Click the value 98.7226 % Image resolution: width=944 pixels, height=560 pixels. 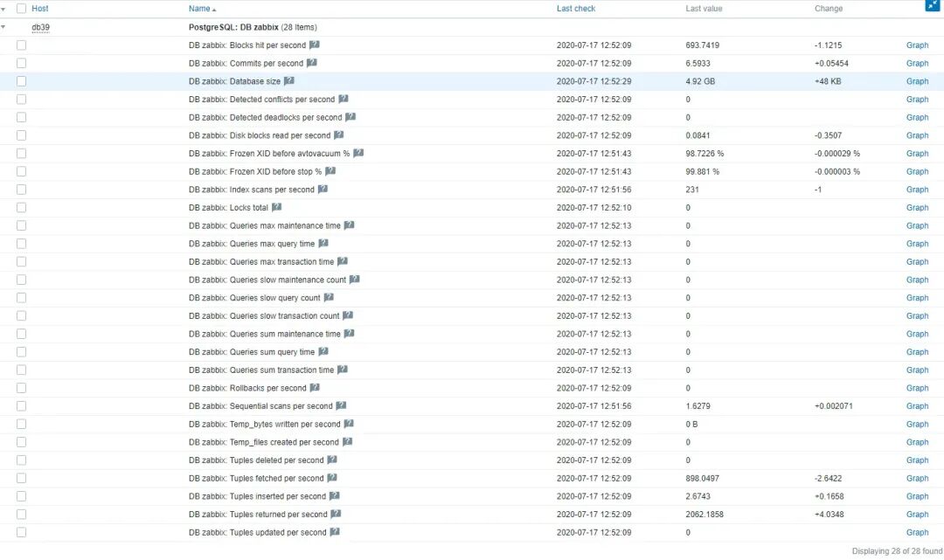(x=705, y=154)
